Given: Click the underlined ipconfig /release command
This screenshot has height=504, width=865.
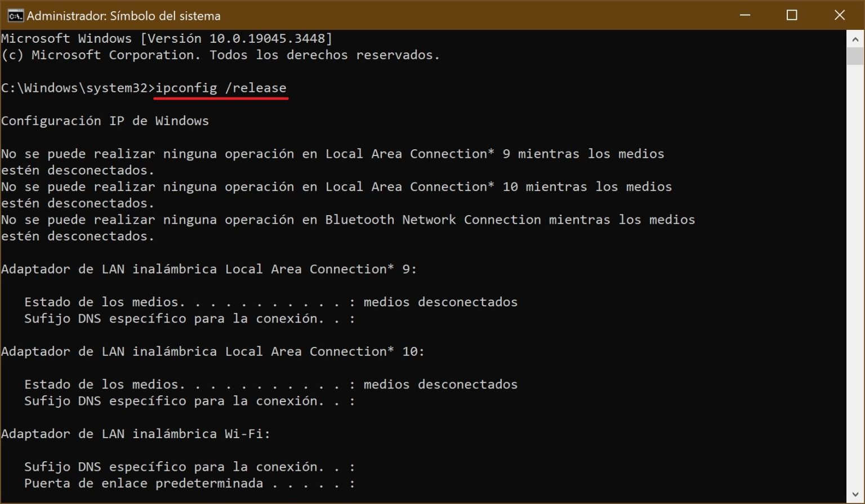Looking at the screenshot, I should [x=221, y=88].
